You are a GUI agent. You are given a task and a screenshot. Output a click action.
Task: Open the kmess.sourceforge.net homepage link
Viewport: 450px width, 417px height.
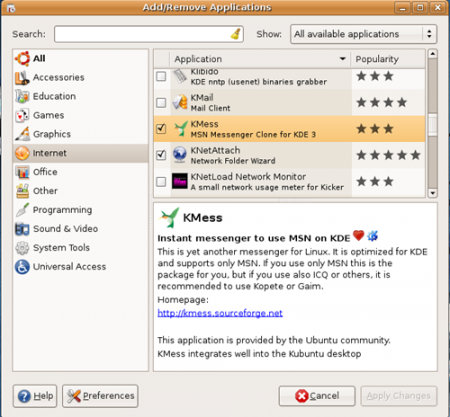tap(220, 313)
